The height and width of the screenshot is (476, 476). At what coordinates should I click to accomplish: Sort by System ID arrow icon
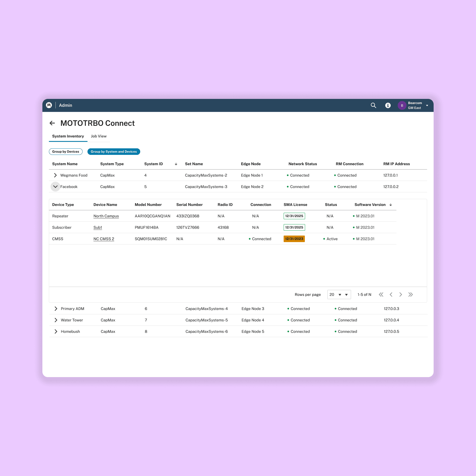pyautogui.click(x=176, y=164)
